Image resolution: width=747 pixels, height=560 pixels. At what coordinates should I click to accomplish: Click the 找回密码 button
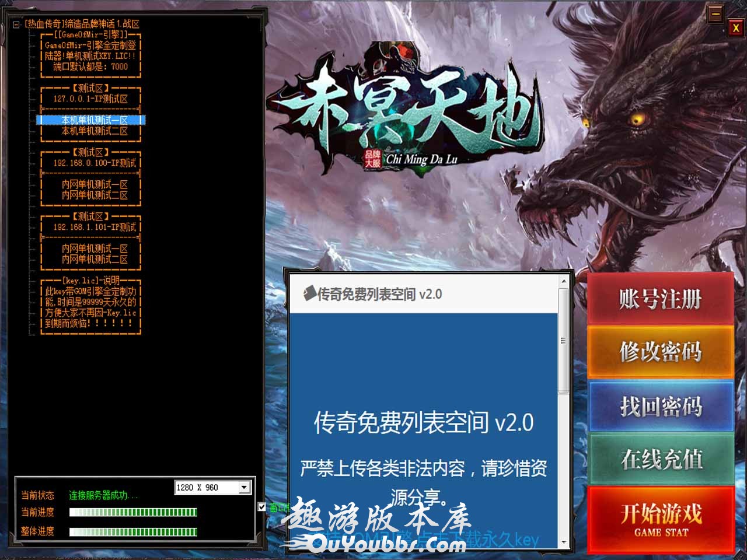click(660, 406)
